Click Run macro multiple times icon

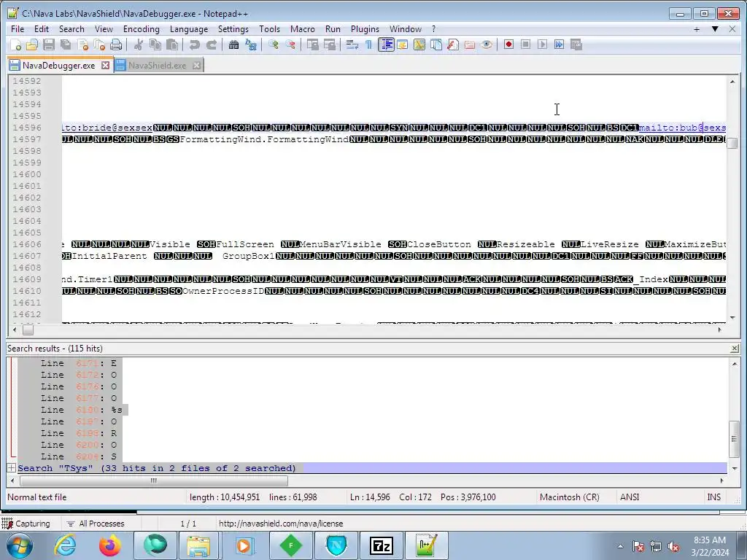pos(559,44)
